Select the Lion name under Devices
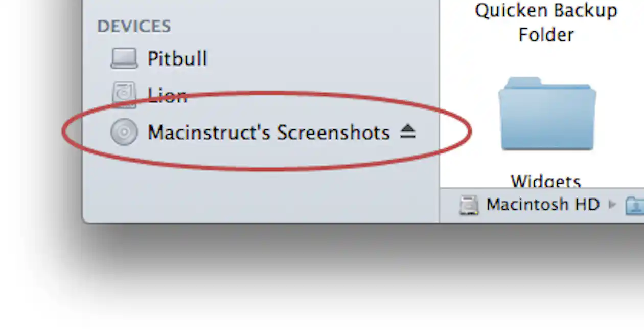 (167, 95)
